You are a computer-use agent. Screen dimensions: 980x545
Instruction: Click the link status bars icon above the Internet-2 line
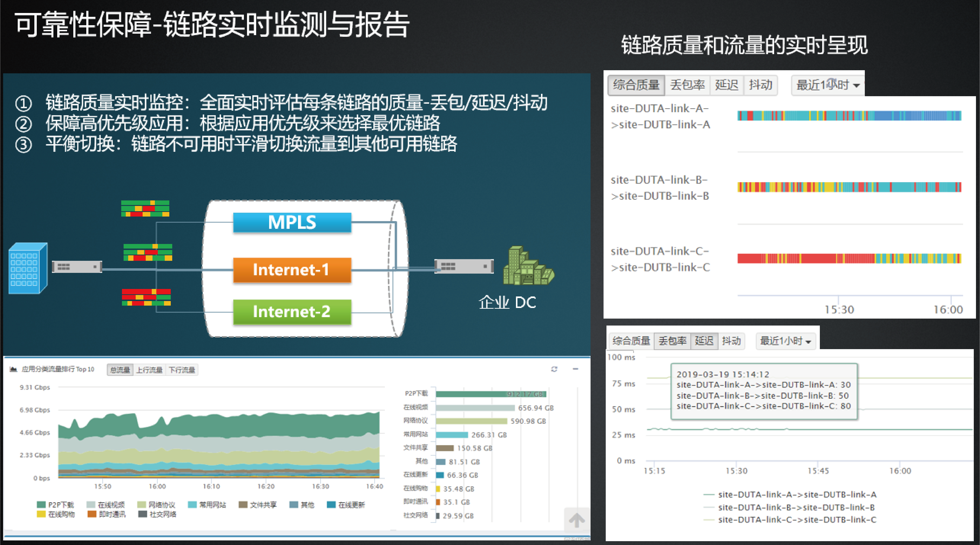[x=146, y=297]
